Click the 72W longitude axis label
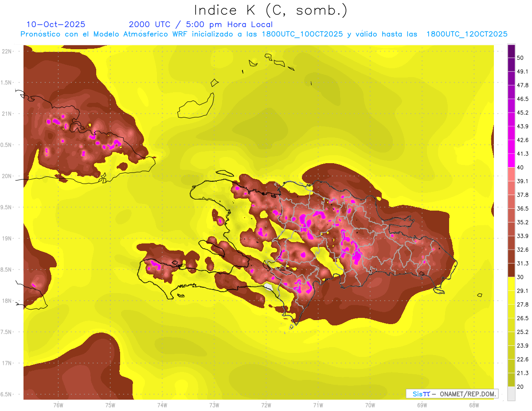 pyautogui.click(x=266, y=405)
